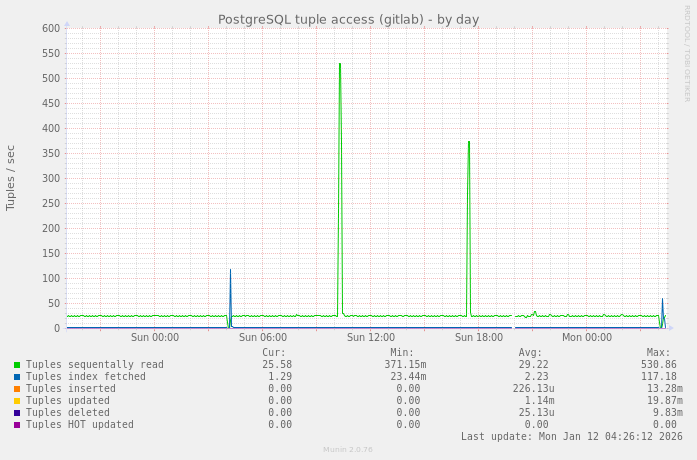697x460 pixels.
Task: Click the tallest green spike peak near 530
Action: [340, 64]
